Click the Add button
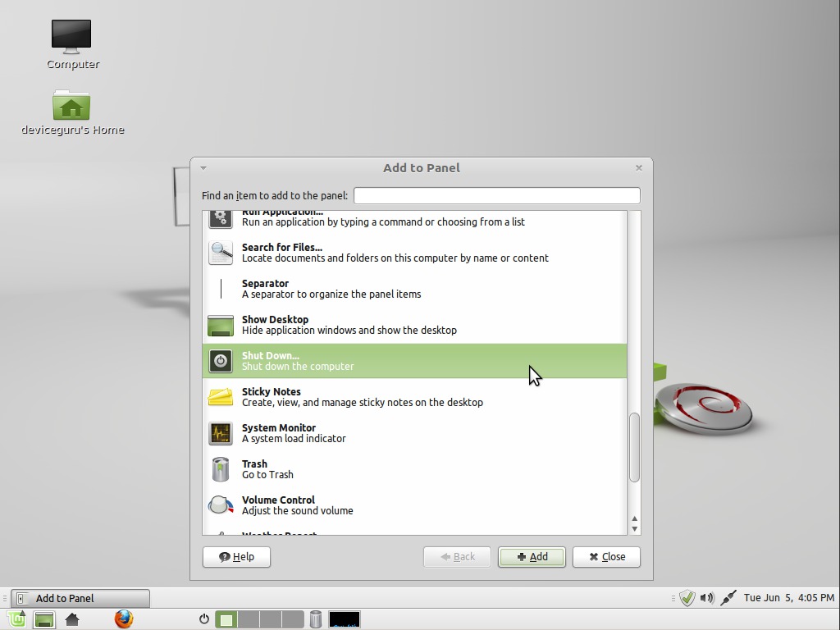Image resolution: width=840 pixels, height=630 pixels. coord(532,557)
